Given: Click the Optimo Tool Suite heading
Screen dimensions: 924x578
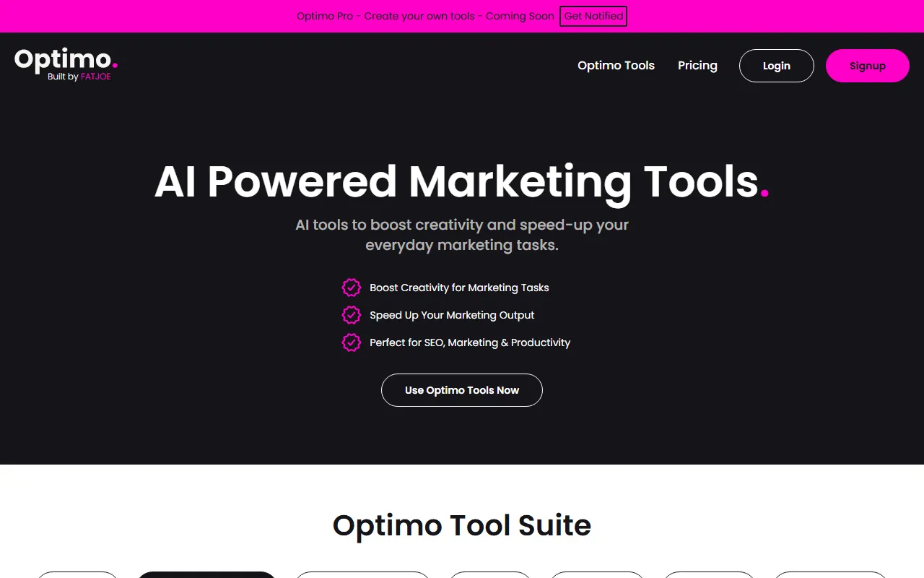Looking at the screenshot, I should click(462, 525).
